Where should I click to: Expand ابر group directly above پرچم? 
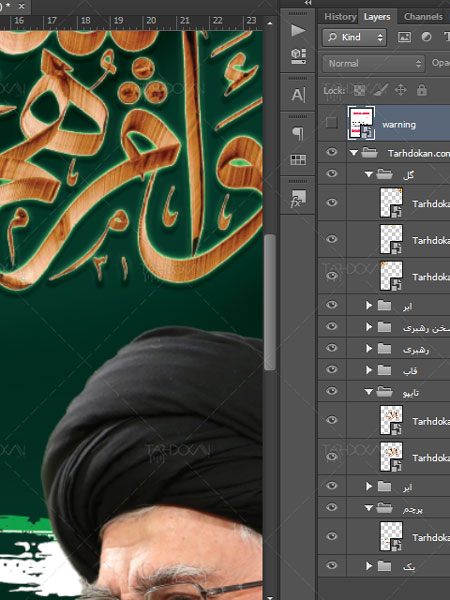[x=369, y=486]
